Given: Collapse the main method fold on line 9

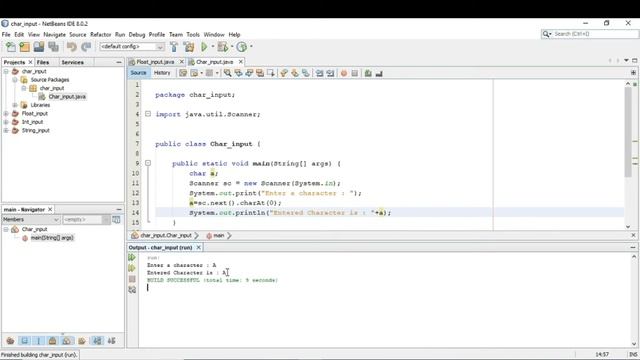Looking at the screenshot, I should tap(148, 163).
